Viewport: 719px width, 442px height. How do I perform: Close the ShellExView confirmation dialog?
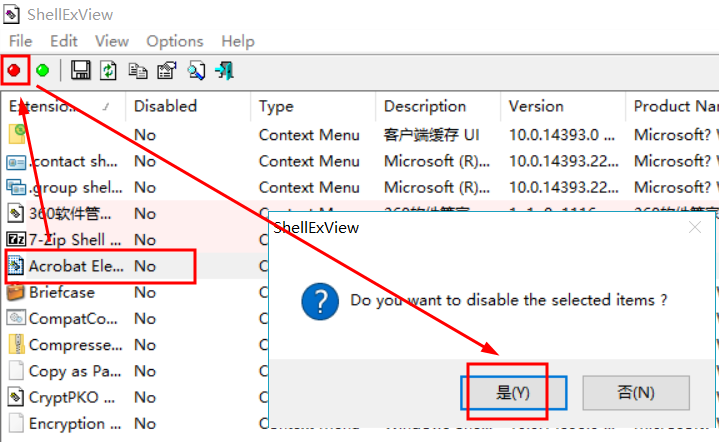pyautogui.click(x=695, y=227)
